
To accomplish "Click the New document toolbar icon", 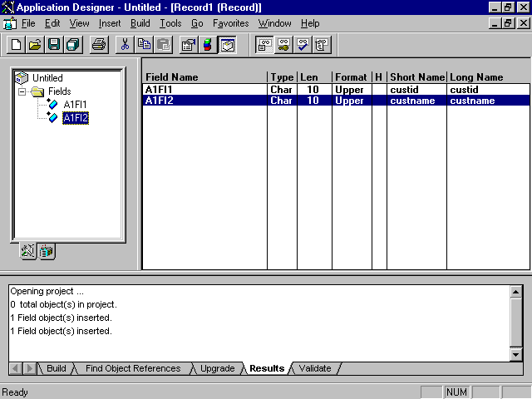I will point(16,45).
